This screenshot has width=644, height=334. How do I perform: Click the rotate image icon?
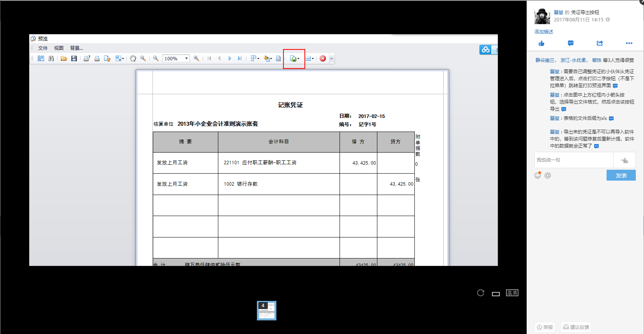[x=481, y=293]
